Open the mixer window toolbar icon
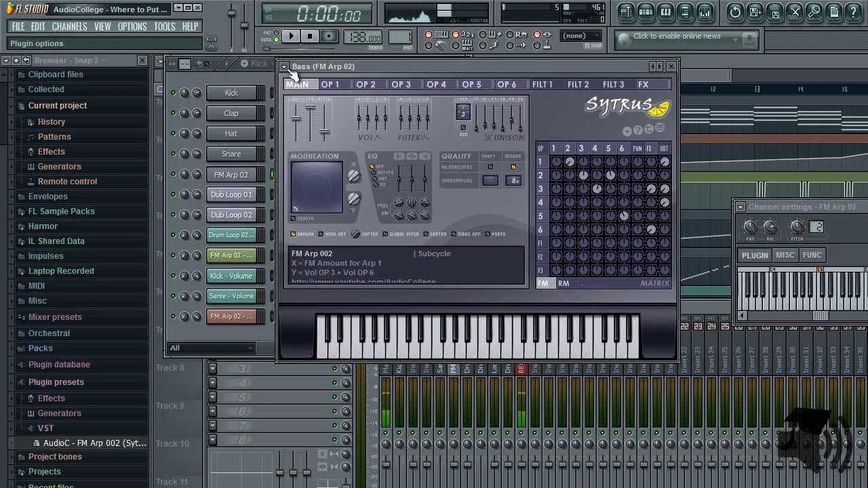The image size is (868, 488). tap(705, 12)
